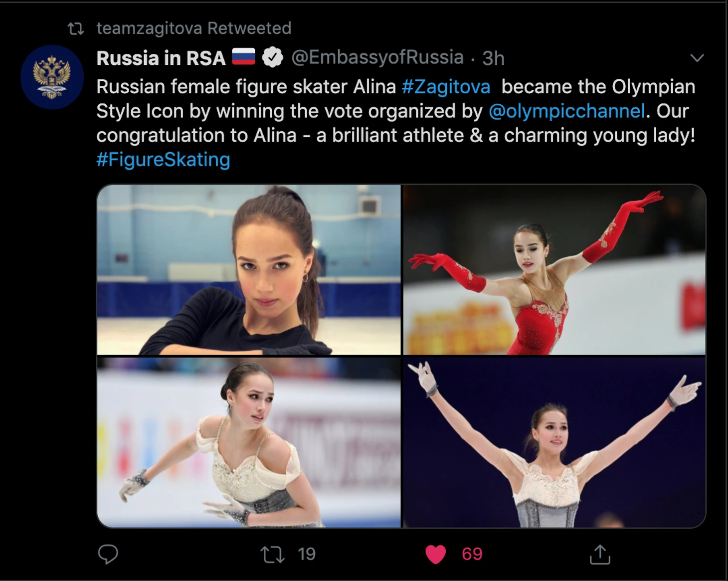Open photo of skater in red dress
This screenshot has width=728, height=581.
(554, 270)
